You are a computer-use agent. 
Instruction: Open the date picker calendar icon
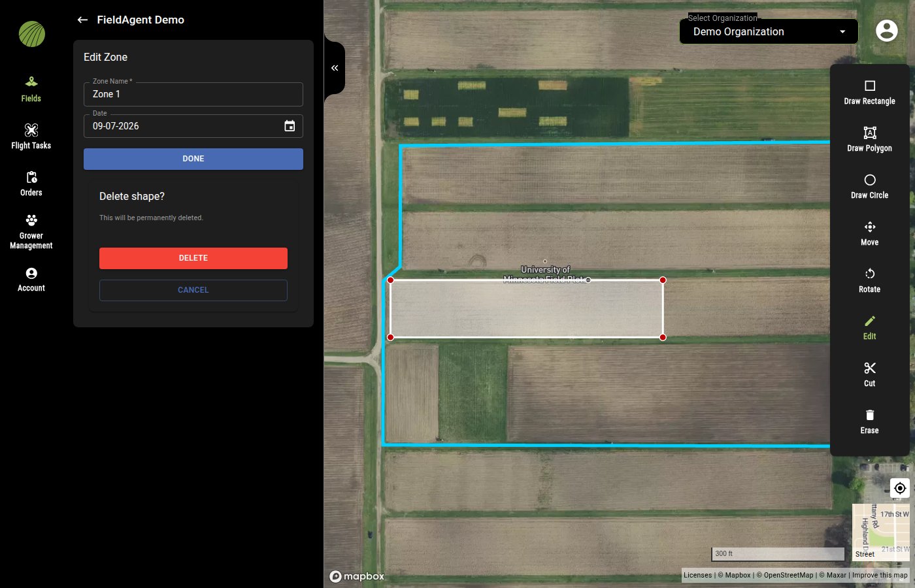(x=290, y=126)
